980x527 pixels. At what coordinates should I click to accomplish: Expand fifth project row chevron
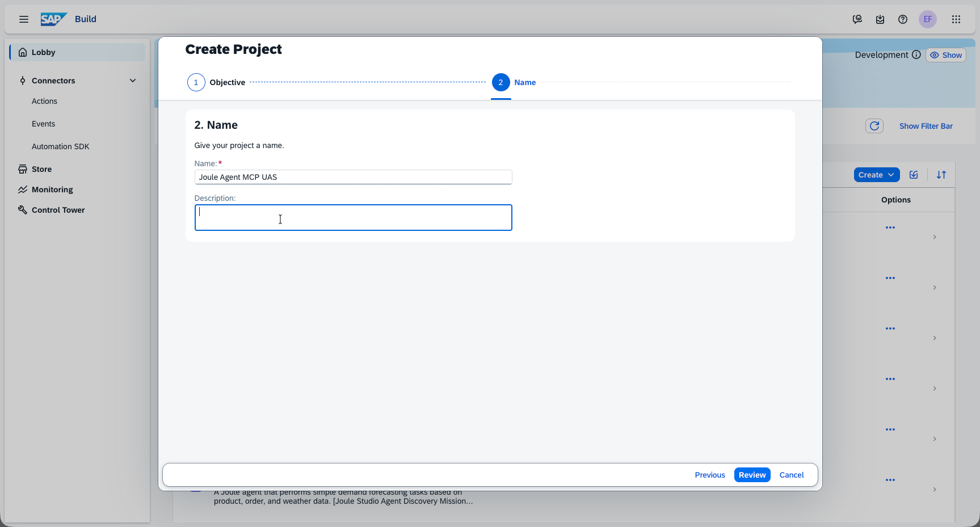click(x=935, y=439)
